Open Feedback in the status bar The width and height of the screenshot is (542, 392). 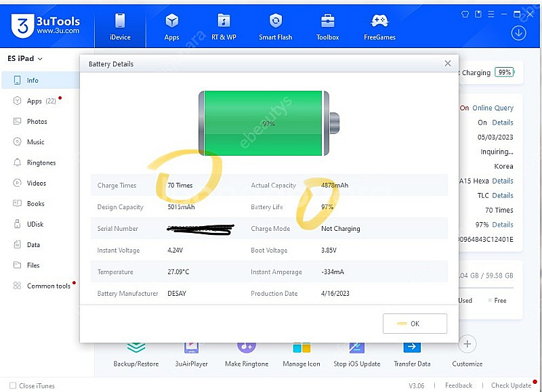coord(459,386)
